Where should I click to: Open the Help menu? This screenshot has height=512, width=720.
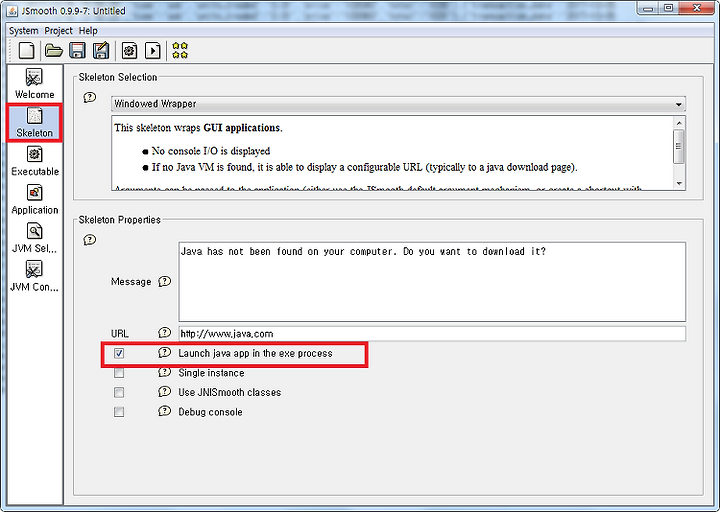tap(88, 31)
